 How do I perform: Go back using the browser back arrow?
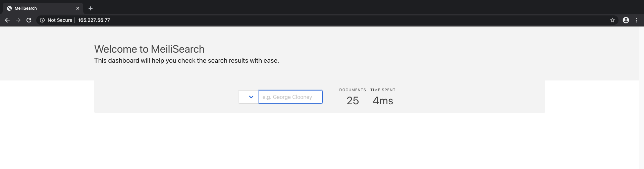click(7, 20)
